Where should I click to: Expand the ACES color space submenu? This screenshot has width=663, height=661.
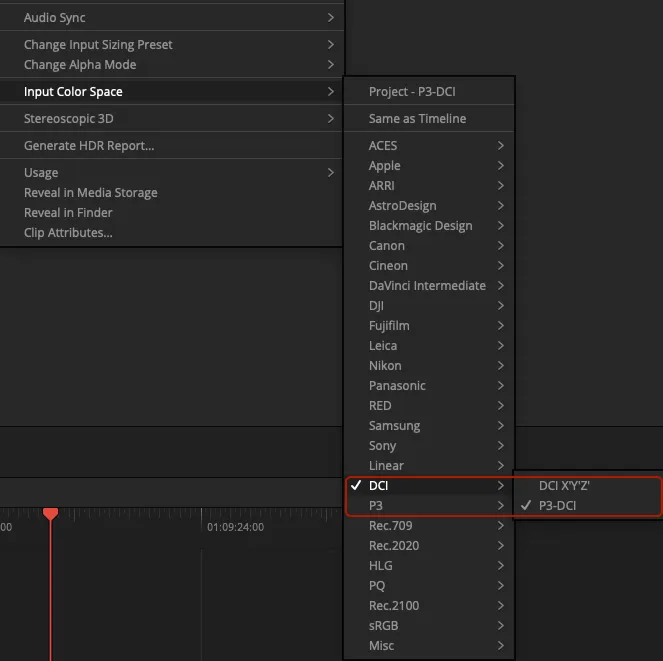(x=383, y=146)
